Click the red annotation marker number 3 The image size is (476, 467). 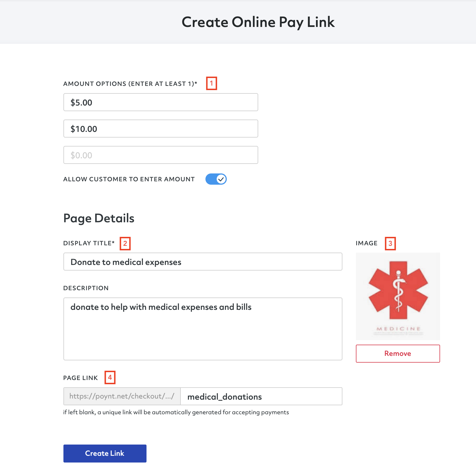390,243
